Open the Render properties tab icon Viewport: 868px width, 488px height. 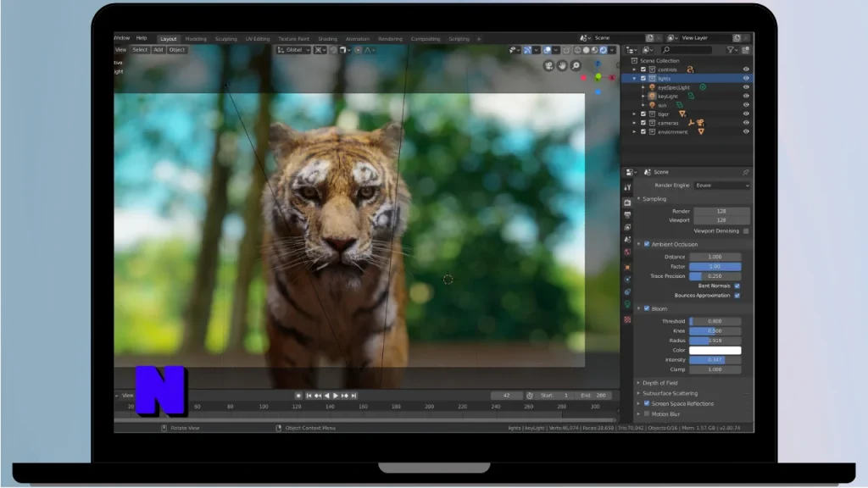pyautogui.click(x=627, y=202)
